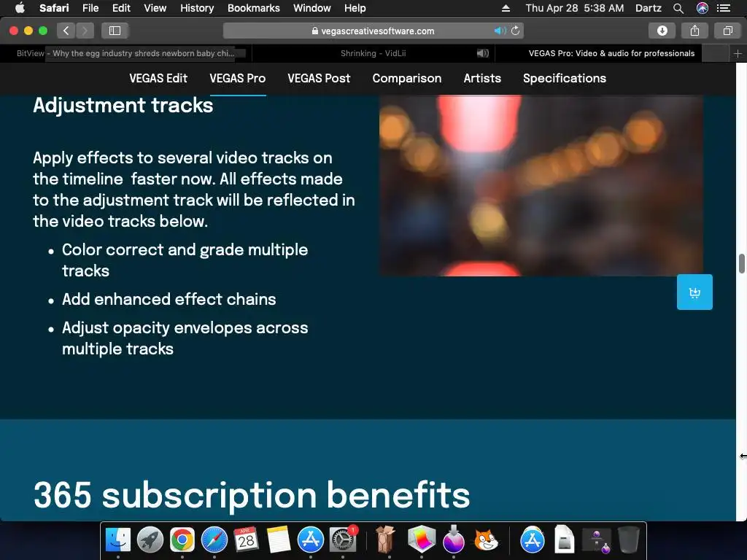The image size is (747, 560).
Task: Open the cardboard box app in Dock
Action: pyautogui.click(x=385, y=539)
